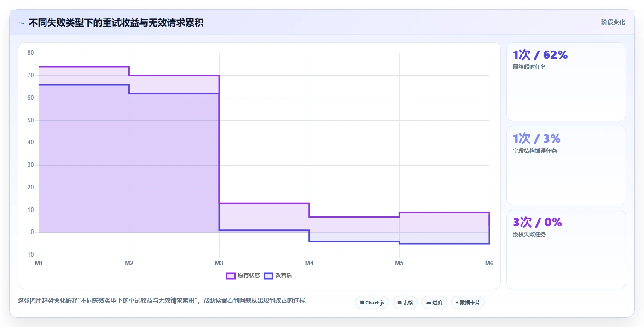Image resolution: width=644 pixels, height=327 pixels.
Task: Click the 1次 / 3% value
Action: 537,138
